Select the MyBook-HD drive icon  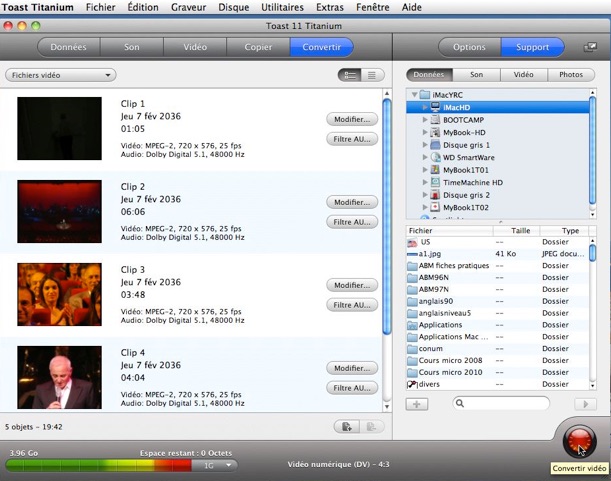pos(435,132)
